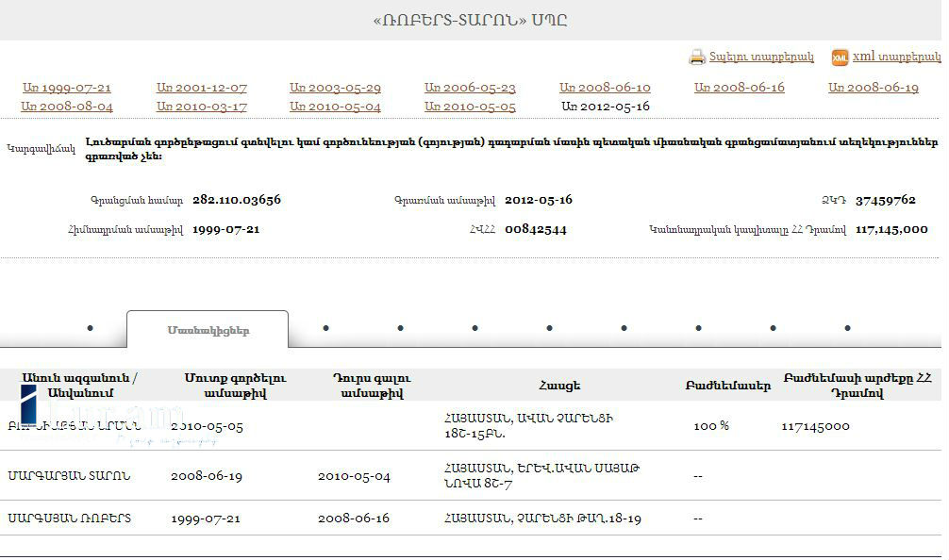Click the dot tab immediately right of Մասնակիցներ
Screen dimensions: 949x560
(x=325, y=328)
